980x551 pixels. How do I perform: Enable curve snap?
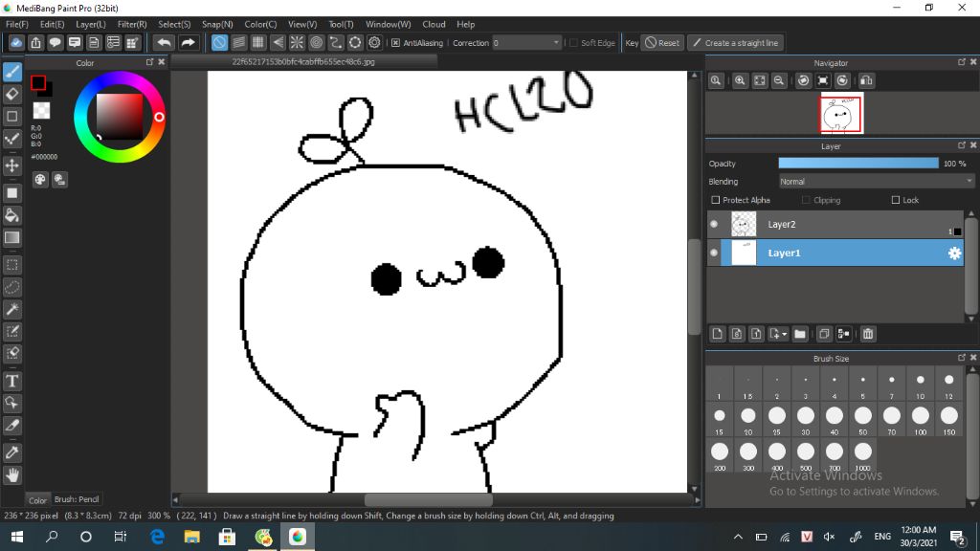(x=336, y=42)
